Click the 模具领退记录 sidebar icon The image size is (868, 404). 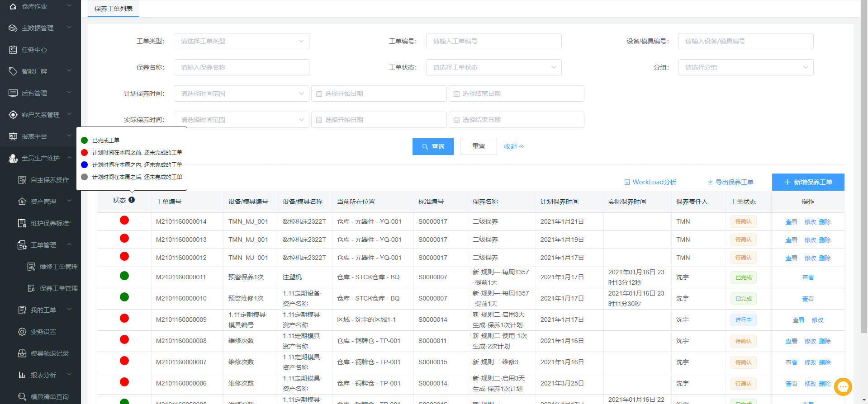22,353
